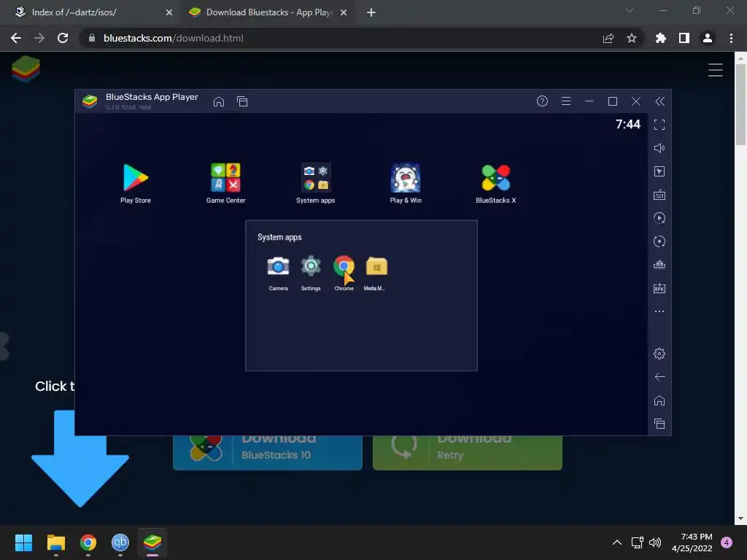Click the Install APK icon
Viewport: 747px width, 560px height.
[x=659, y=288]
